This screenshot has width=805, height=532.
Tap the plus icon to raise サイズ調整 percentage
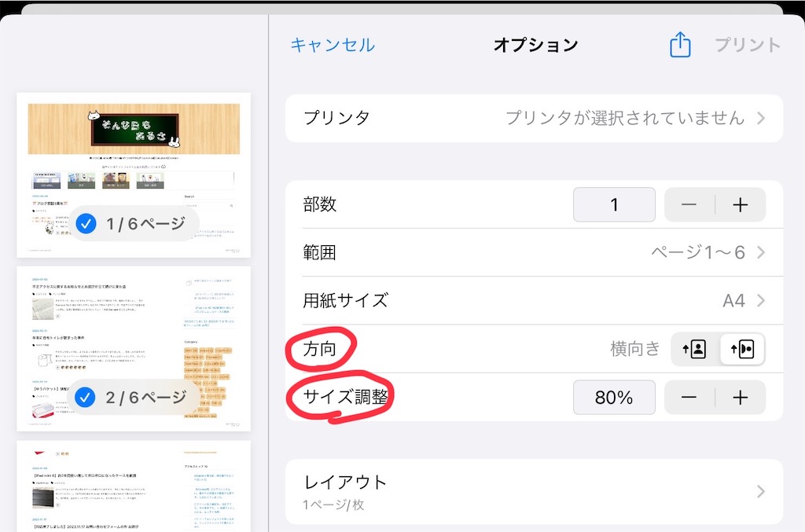[740, 397]
